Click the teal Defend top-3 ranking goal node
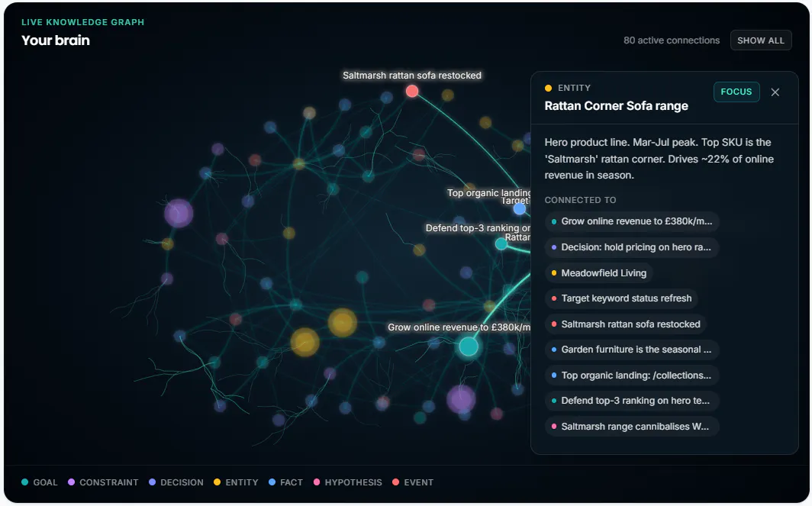The image size is (812, 506). click(501, 243)
